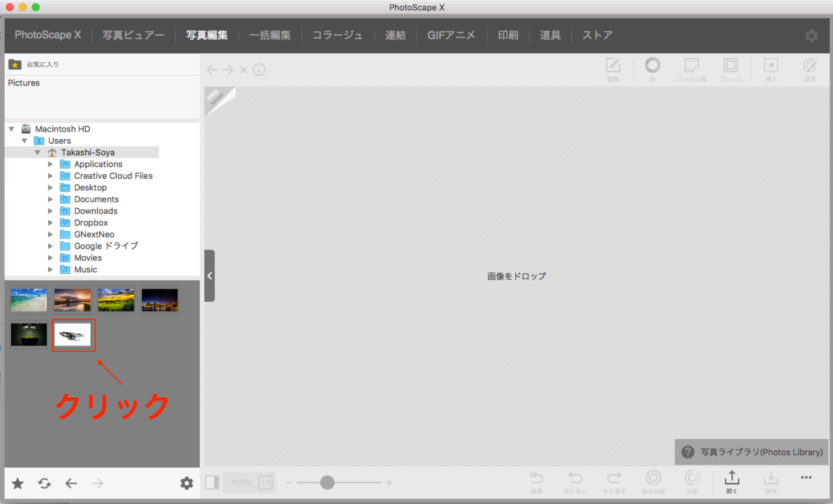Toggle the split-view compare icon beside 100%

tap(212, 482)
